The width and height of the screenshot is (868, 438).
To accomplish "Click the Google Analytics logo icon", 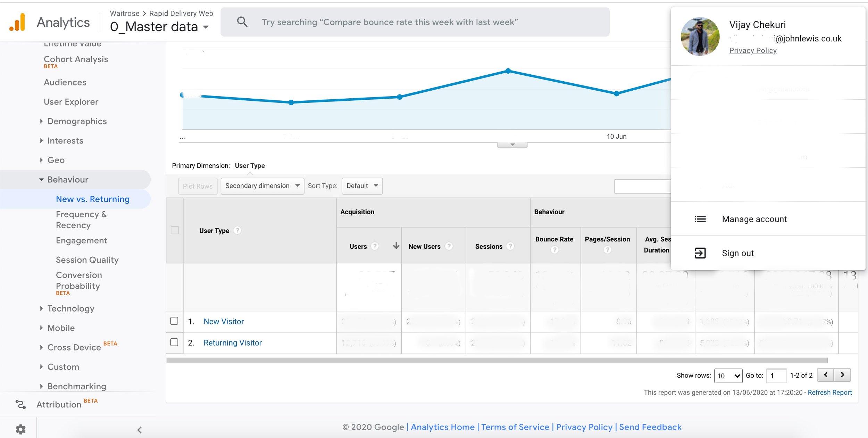I will (17, 22).
